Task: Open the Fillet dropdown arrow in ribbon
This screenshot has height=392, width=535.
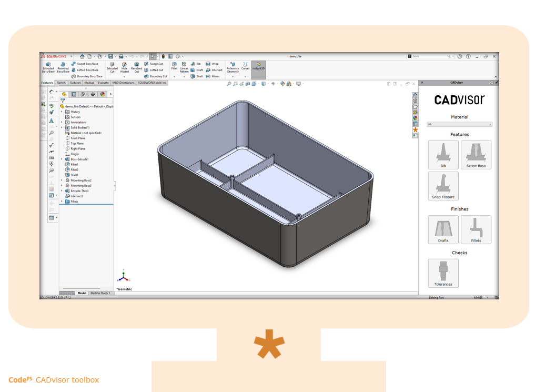Action: point(174,77)
